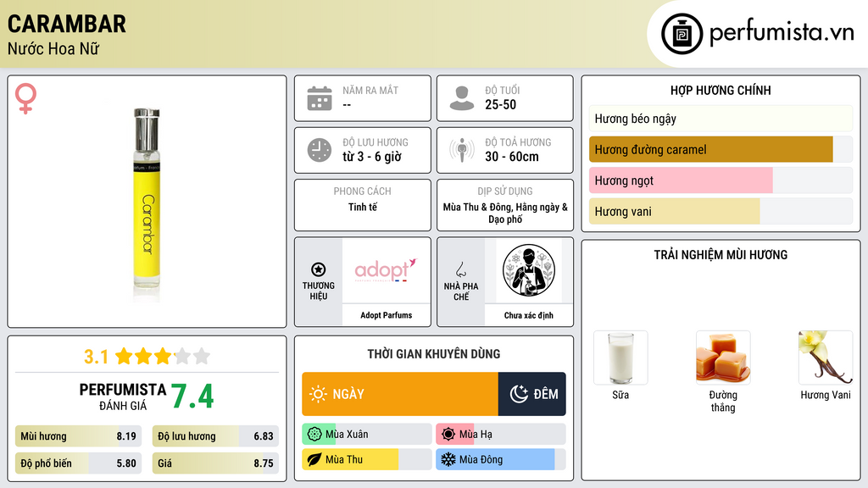Click the THỜI GIAN KHUYÊN DÙNG heading
This screenshot has width=868, height=488.
point(434,354)
